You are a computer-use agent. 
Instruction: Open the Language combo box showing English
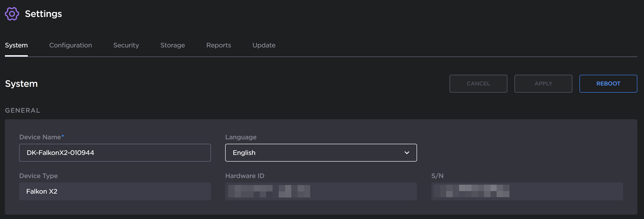(x=315, y=153)
